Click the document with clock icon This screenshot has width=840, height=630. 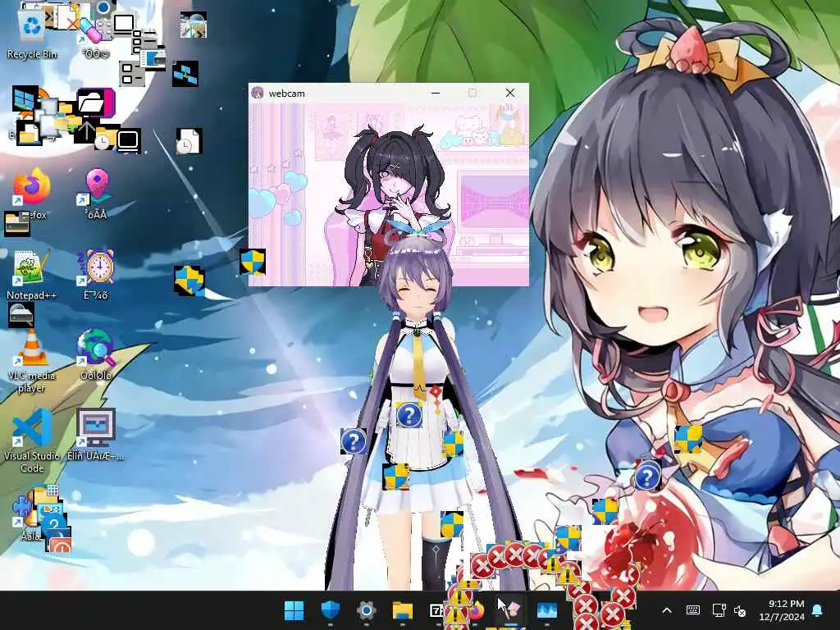(189, 141)
